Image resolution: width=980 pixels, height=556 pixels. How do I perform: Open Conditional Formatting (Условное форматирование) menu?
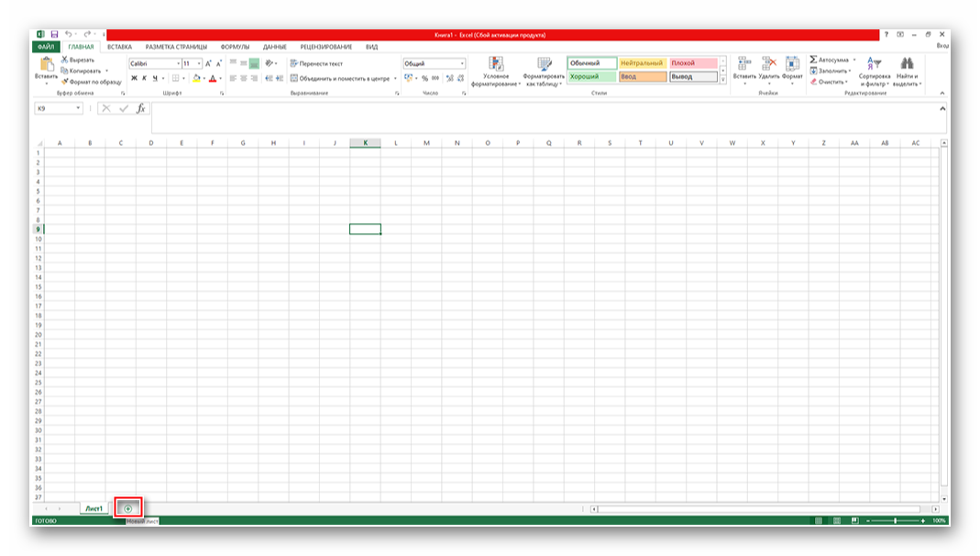[x=496, y=72]
